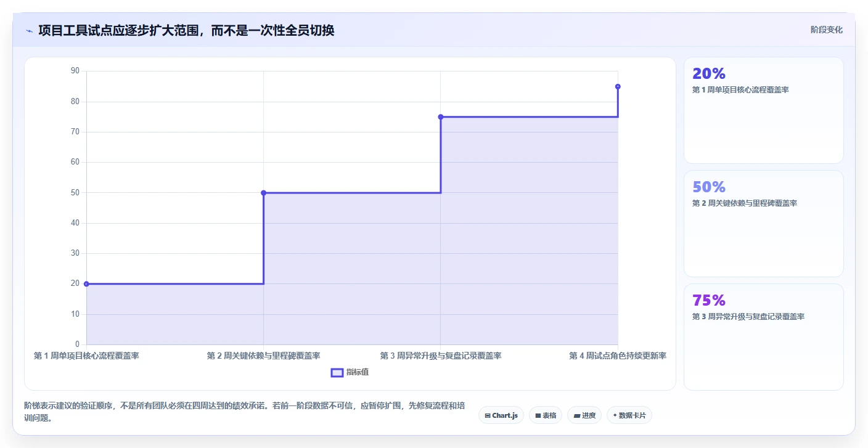
Task: Click the data point at value 50
Action: (263, 193)
